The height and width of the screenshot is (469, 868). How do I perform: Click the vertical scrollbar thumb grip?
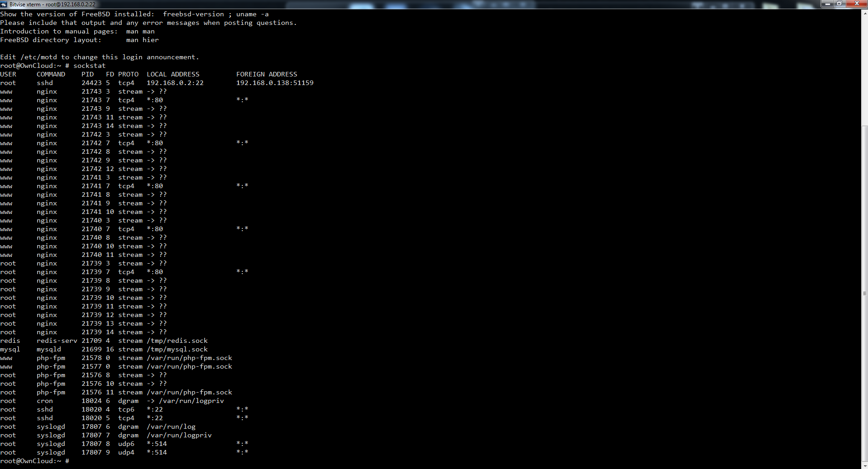(x=864, y=294)
